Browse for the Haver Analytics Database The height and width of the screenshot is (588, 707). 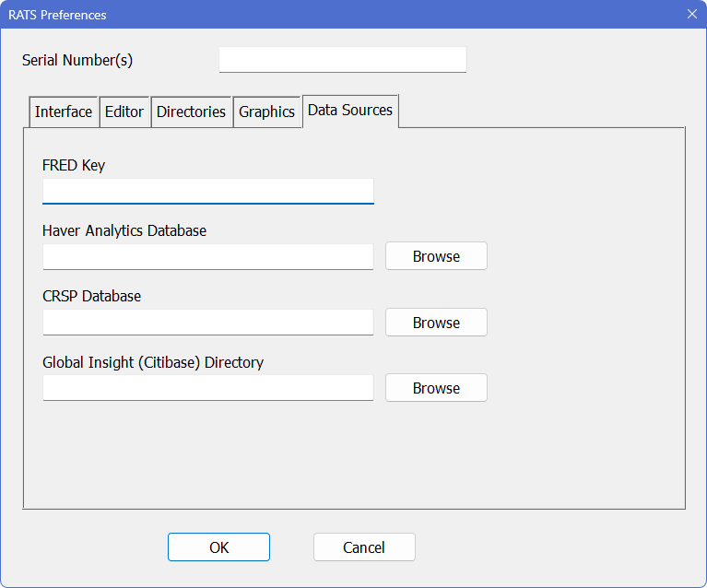pyautogui.click(x=436, y=256)
